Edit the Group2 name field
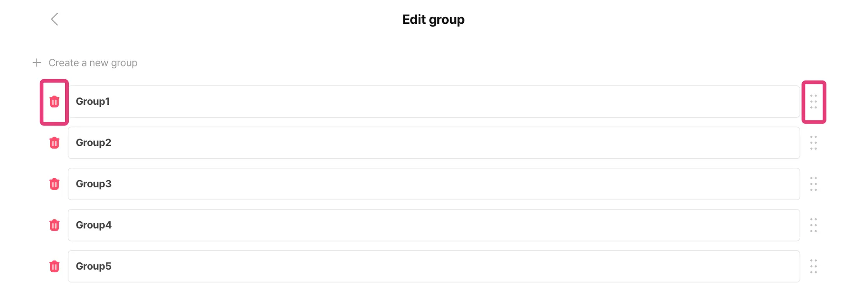The height and width of the screenshot is (298, 868). (433, 143)
